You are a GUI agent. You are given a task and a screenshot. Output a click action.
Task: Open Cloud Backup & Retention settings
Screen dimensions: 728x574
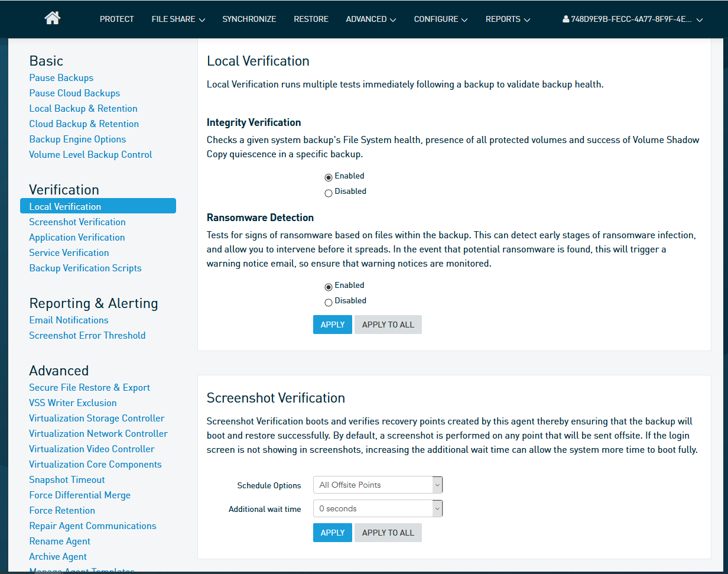pos(84,124)
